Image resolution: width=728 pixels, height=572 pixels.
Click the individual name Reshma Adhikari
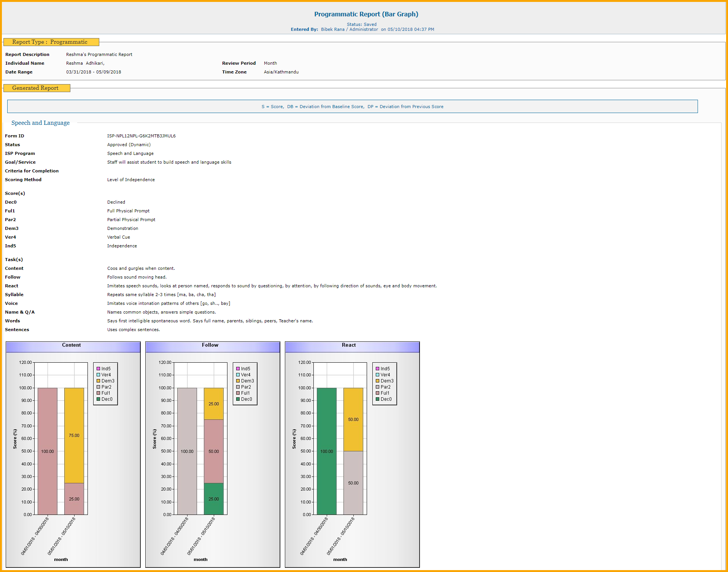pyautogui.click(x=85, y=63)
